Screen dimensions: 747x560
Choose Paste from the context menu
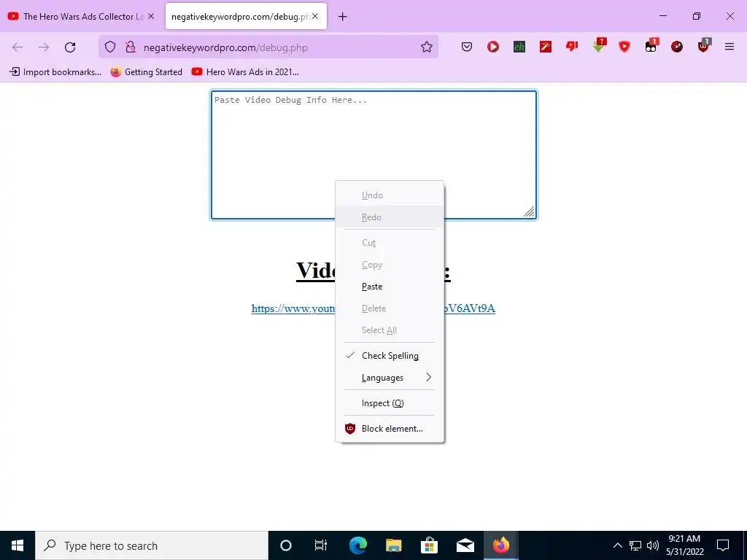390,286
